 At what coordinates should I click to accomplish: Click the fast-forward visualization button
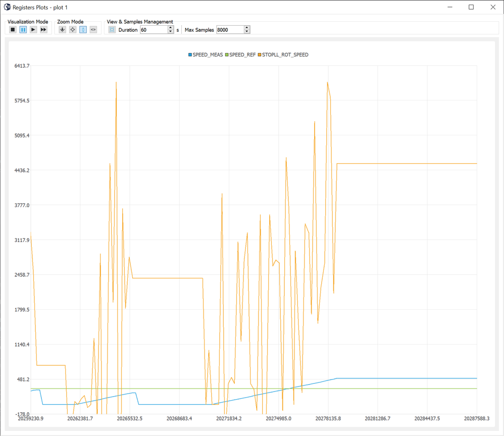tap(43, 30)
